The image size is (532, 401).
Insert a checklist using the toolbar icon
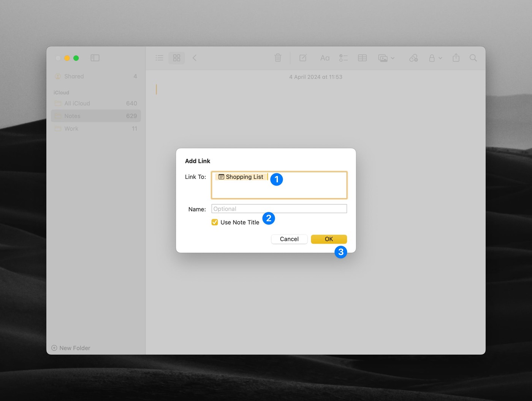coord(344,58)
